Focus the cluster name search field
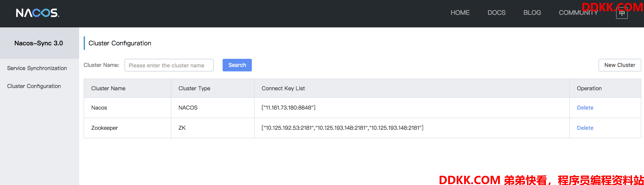This screenshot has width=644, height=185. pos(169,65)
